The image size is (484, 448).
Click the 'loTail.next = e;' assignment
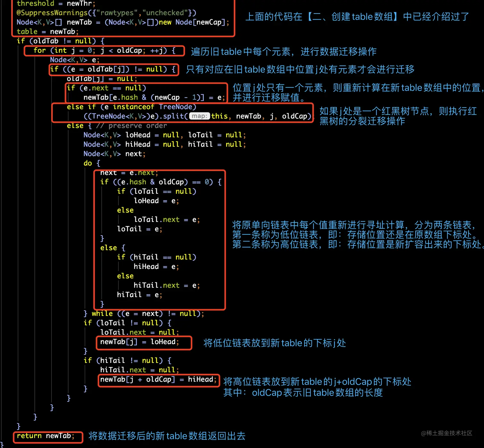[x=167, y=220]
